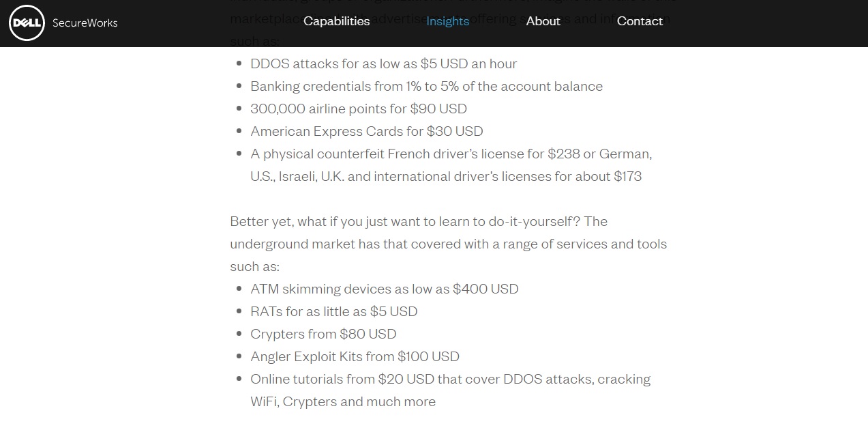
Task: Click the SecureWorks wordmark in the header
Action: [85, 23]
